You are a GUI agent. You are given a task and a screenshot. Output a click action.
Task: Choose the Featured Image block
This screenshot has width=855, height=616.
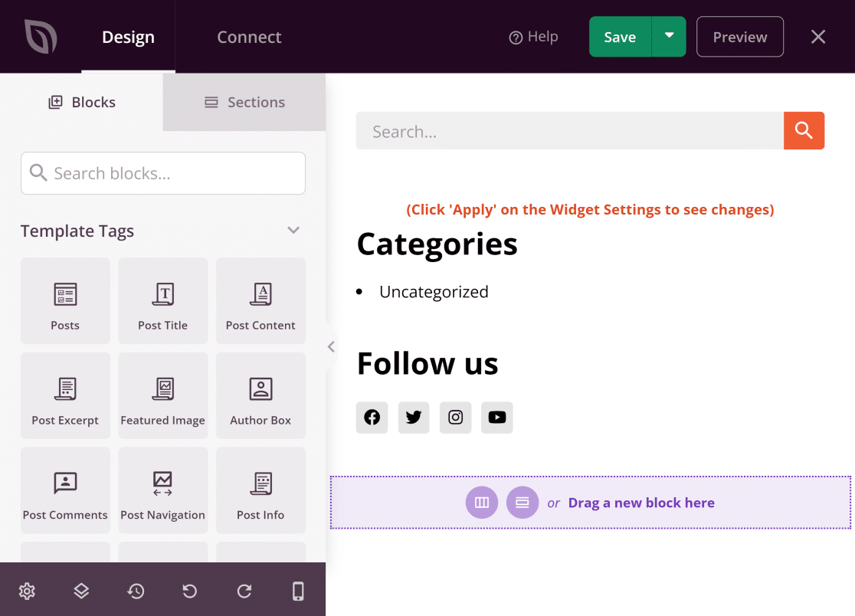click(x=163, y=395)
